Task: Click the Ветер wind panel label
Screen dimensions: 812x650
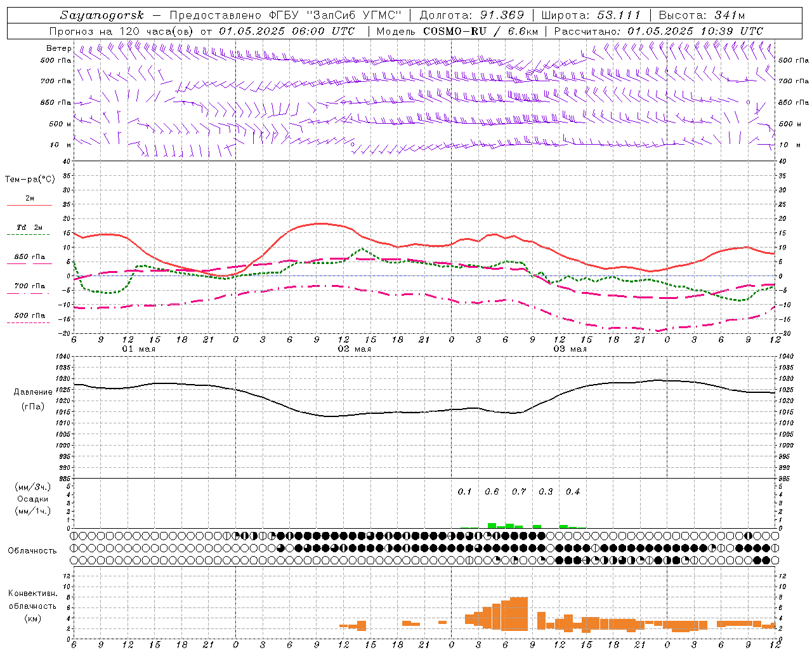Action: [x=59, y=48]
